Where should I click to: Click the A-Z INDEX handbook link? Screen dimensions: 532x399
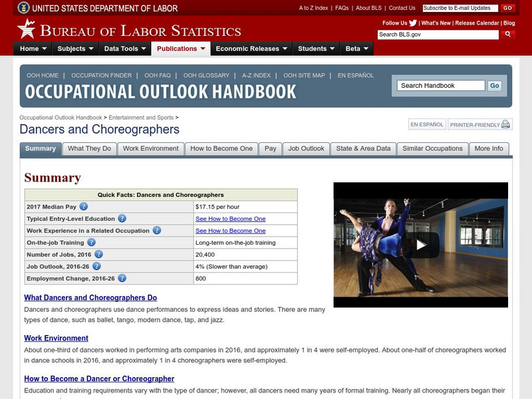[257, 75]
